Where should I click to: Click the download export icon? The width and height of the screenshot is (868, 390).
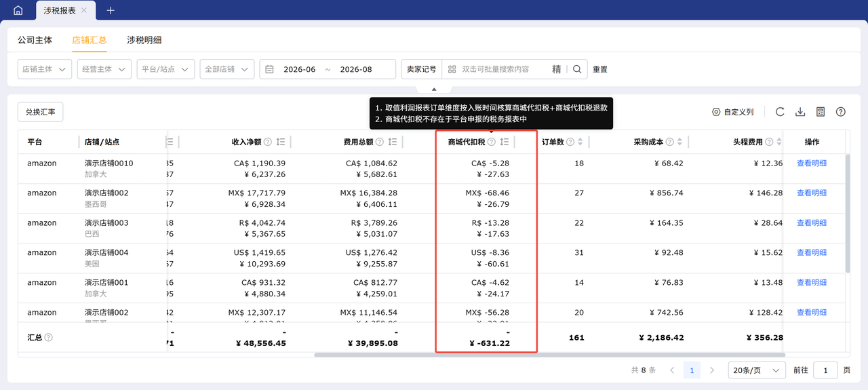pos(800,112)
